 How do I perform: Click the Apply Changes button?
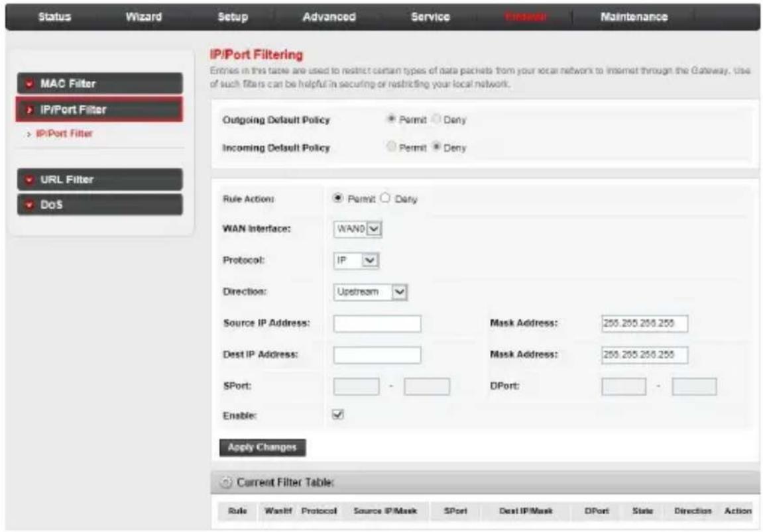point(263,447)
